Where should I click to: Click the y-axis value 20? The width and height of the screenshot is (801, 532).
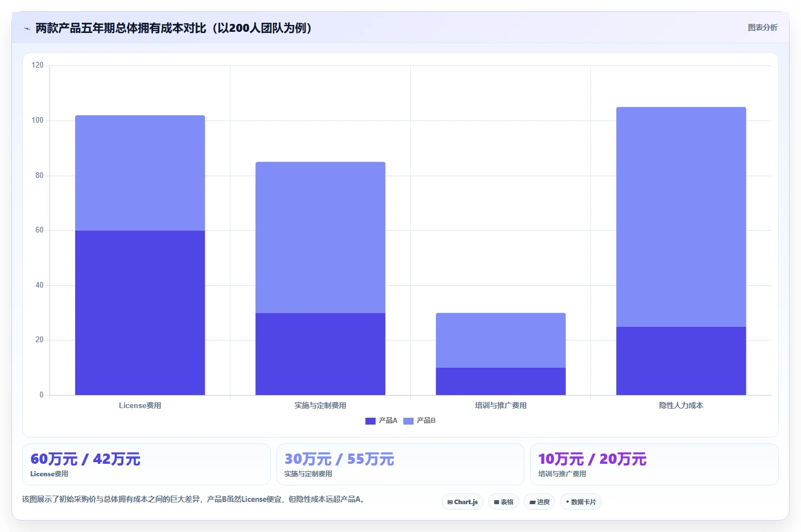39,340
